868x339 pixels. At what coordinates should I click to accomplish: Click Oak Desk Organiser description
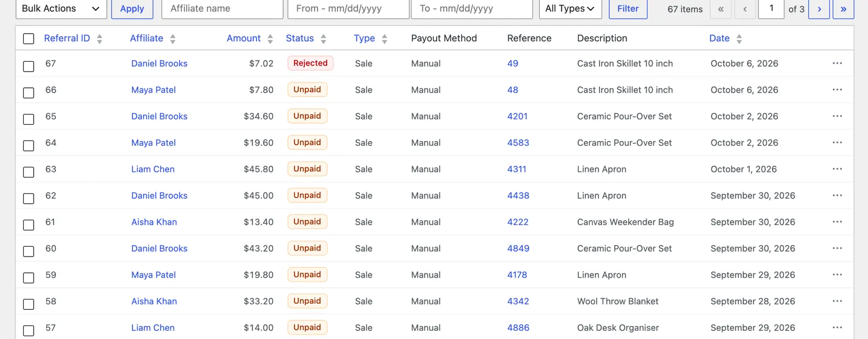coord(618,328)
